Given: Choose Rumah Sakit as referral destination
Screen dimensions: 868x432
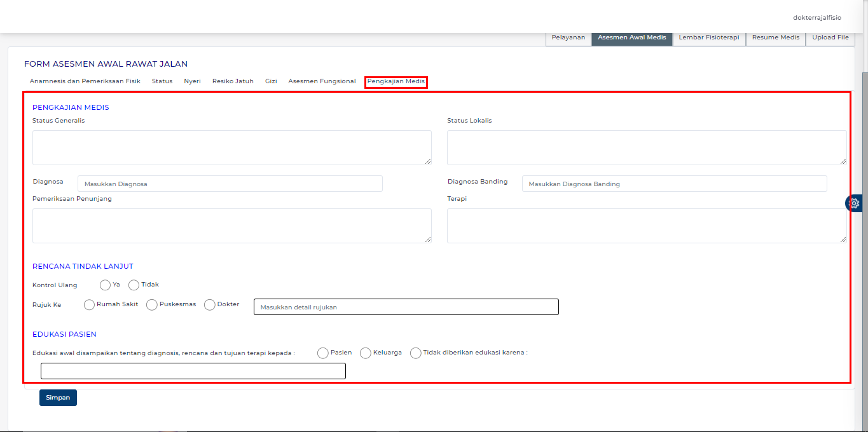Looking at the screenshot, I should tap(90, 305).
